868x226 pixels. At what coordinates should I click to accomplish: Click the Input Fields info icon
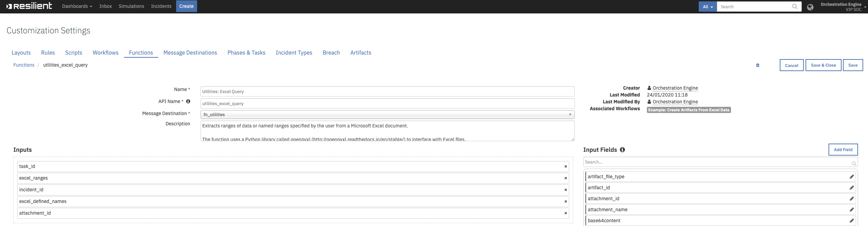pyautogui.click(x=623, y=150)
